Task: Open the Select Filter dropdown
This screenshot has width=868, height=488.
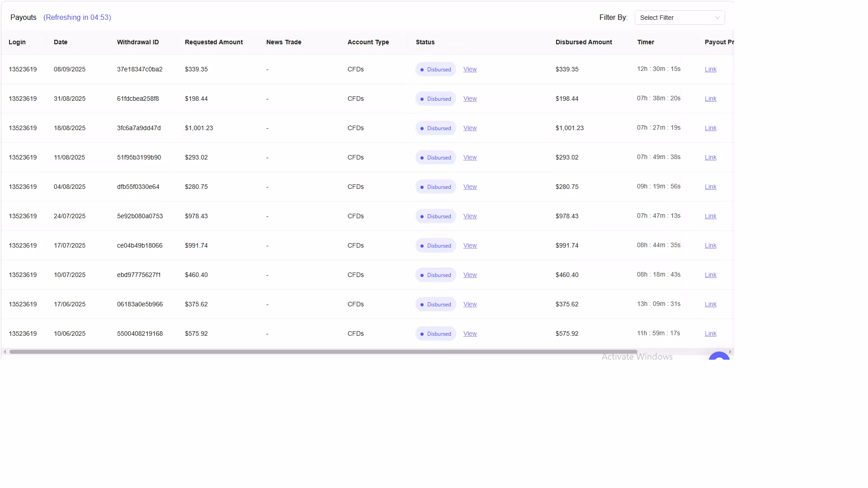Action: tap(674, 18)
